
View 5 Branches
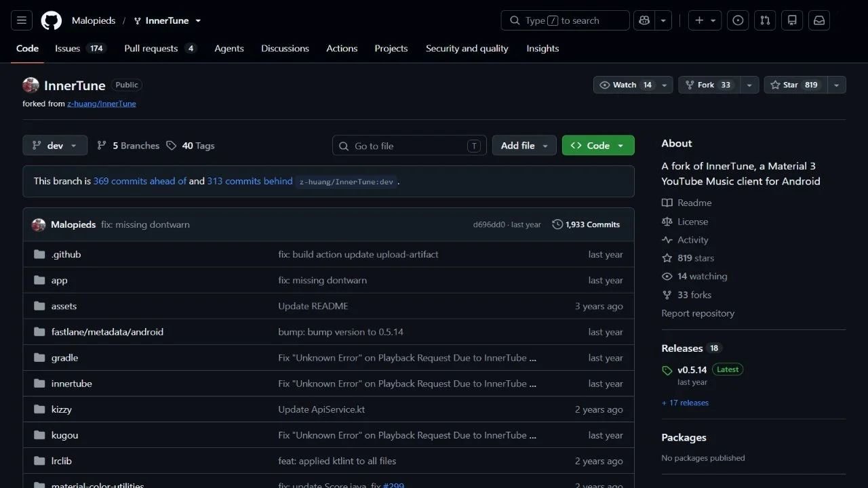click(x=128, y=145)
